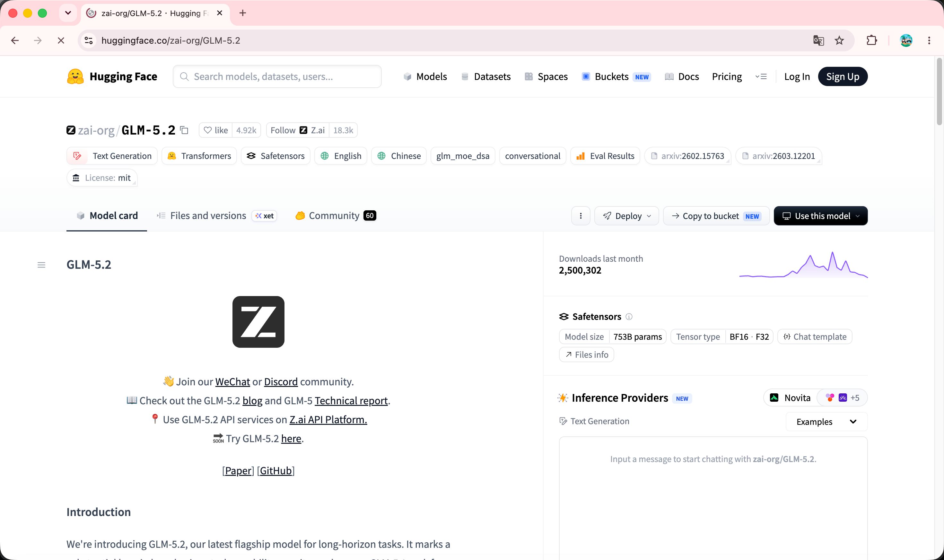Image resolution: width=944 pixels, height=560 pixels.
Task: Click the Safetensors info icon
Action: click(629, 317)
